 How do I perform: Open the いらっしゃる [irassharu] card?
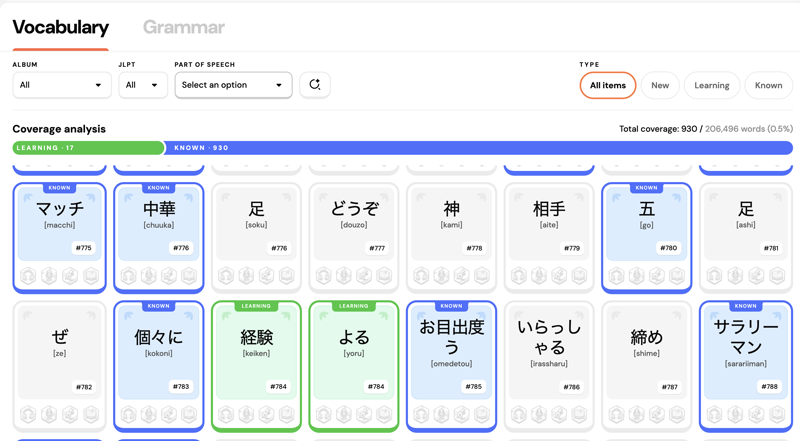click(x=549, y=366)
